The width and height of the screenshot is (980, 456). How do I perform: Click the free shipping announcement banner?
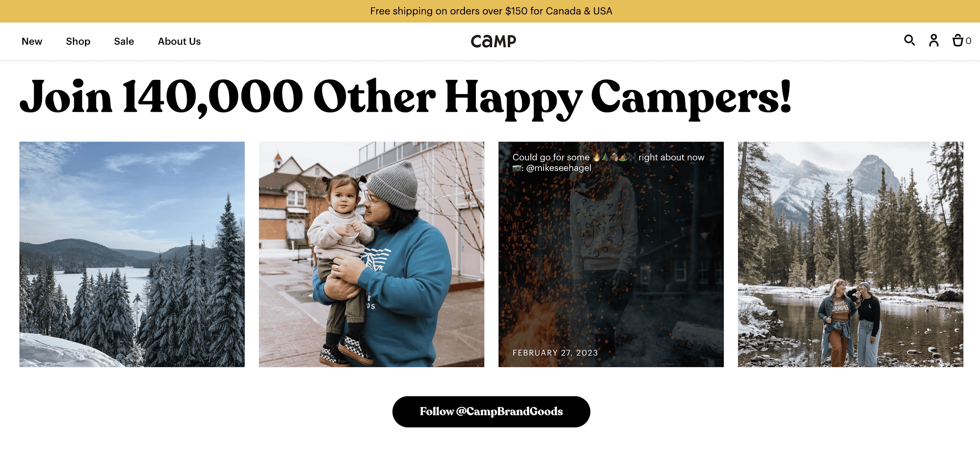coord(490,11)
